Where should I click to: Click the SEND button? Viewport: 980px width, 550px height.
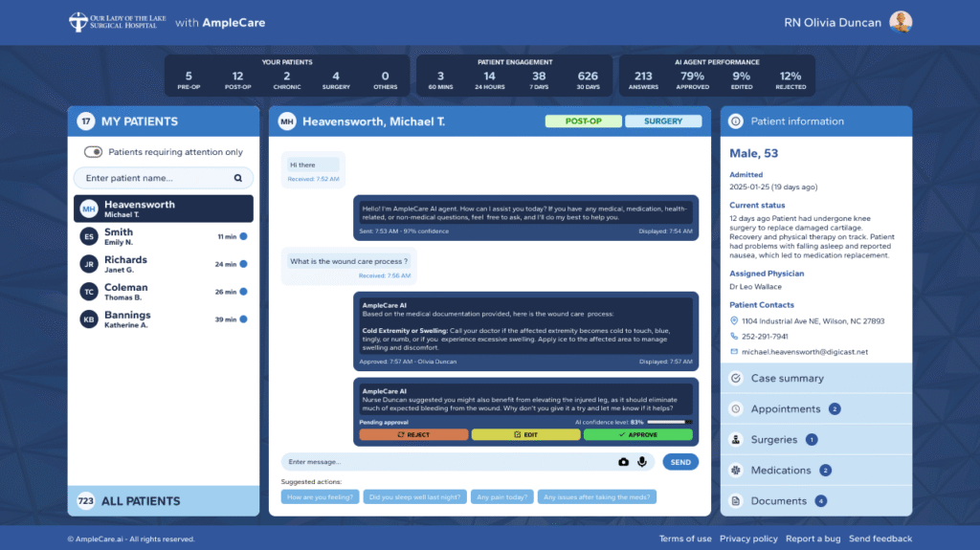pos(680,462)
